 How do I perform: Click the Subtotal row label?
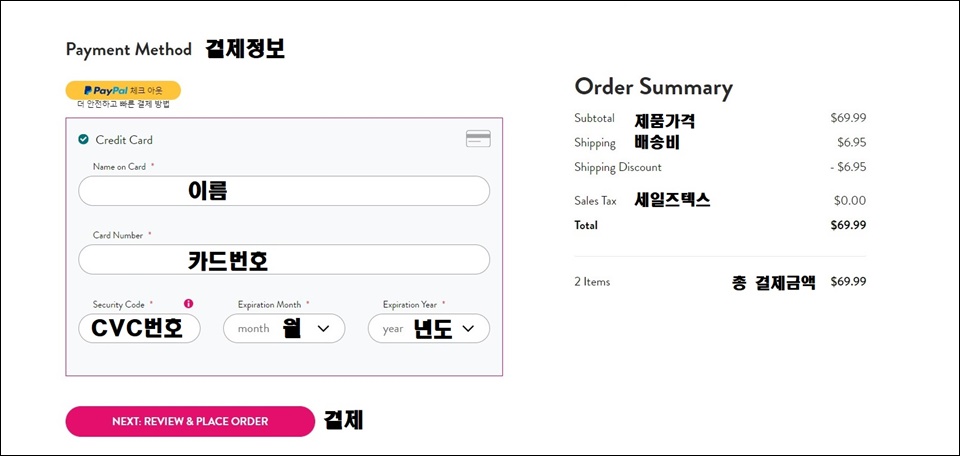tap(594, 118)
